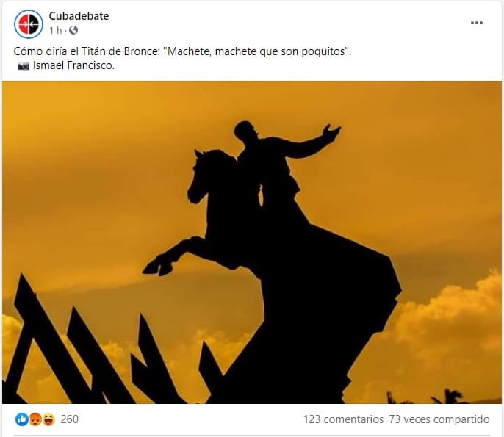504x437 pixels.
Task: Click the laughing Haha reaction icon
Action: (48, 419)
